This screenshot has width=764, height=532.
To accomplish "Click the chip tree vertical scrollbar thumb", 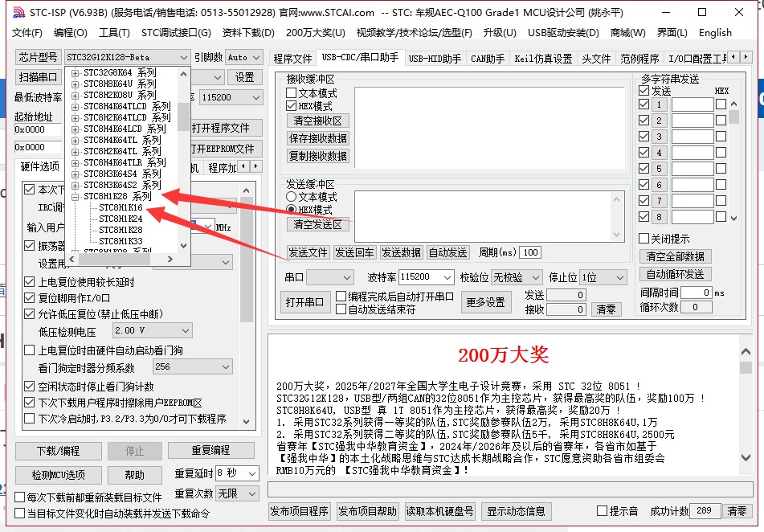I will (183, 117).
